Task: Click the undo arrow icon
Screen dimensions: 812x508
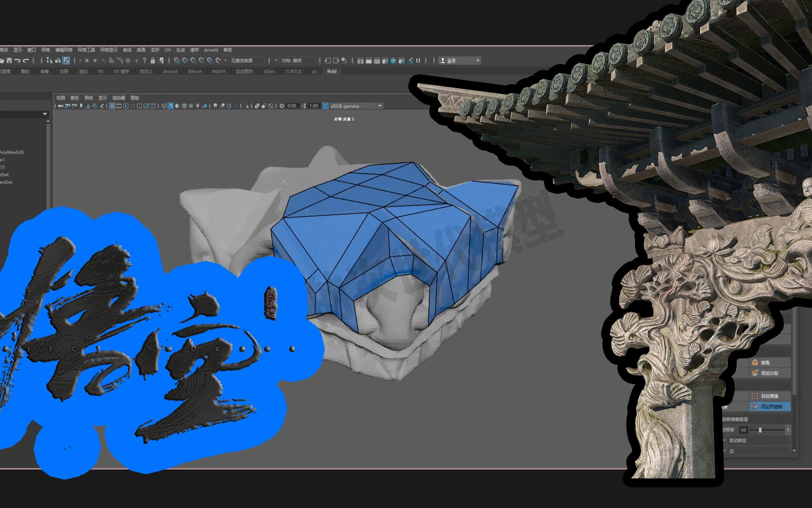Action: [x=17, y=60]
